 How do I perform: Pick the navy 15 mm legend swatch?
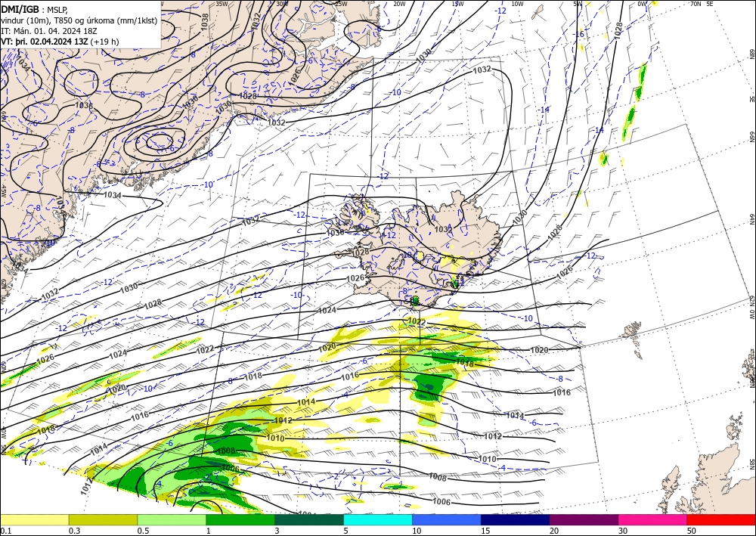[x=516, y=519]
